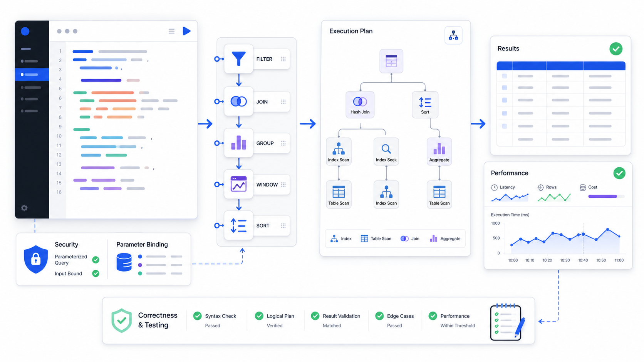This screenshot has width=644, height=362.
Task: Click the Syntax Check checkmark
Action: [x=198, y=316]
